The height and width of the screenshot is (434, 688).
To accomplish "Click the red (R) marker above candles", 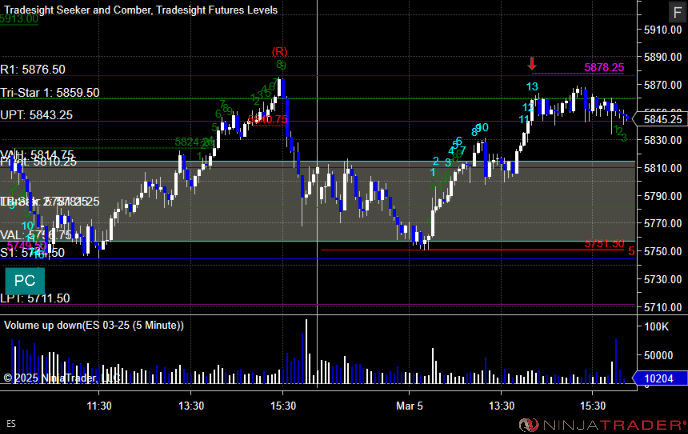I will (x=280, y=52).
